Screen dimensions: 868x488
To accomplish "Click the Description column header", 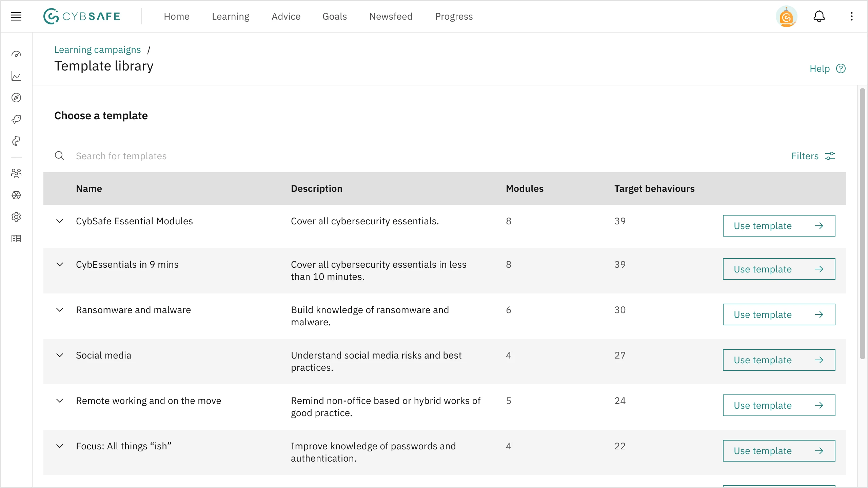I will tap(317, 189).
